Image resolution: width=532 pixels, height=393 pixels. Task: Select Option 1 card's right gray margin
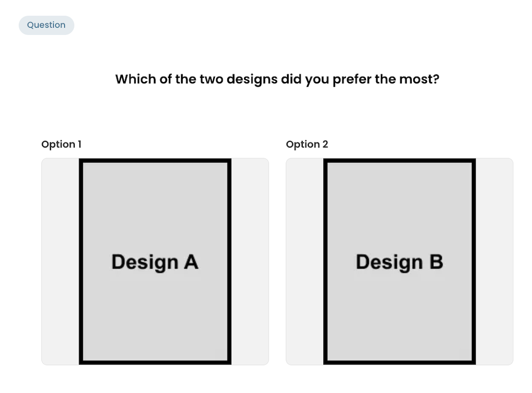coord(250,262)
